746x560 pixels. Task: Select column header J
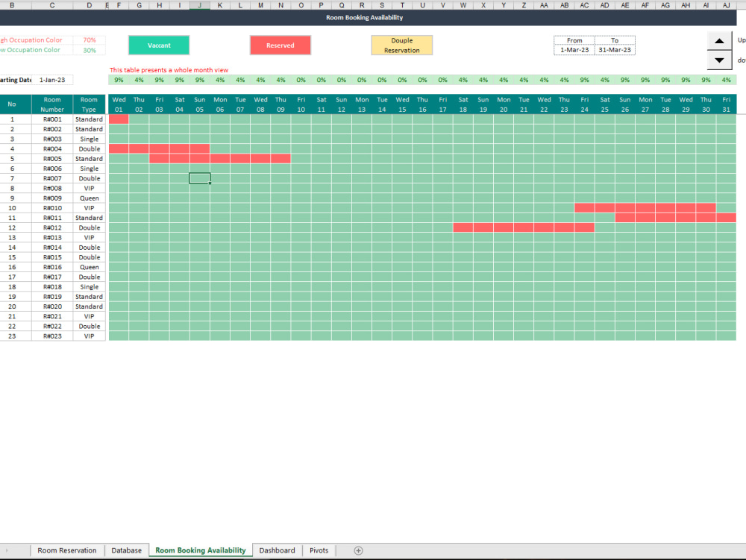(x=199, y=5)
